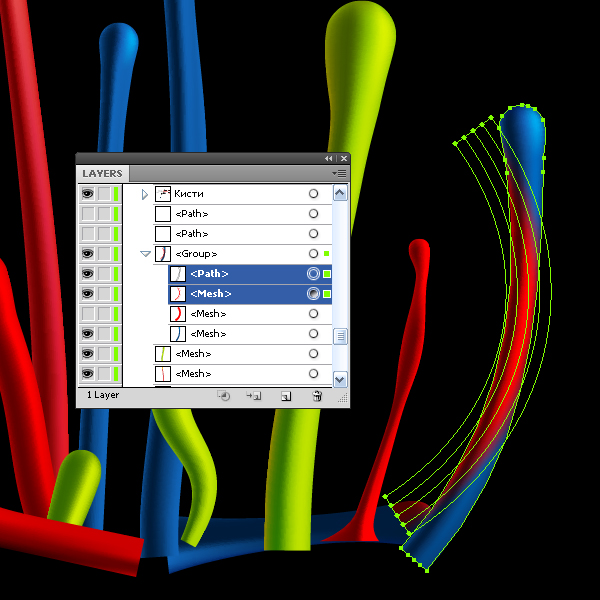Click the trash Delete Selection icon

pos(317,396)
